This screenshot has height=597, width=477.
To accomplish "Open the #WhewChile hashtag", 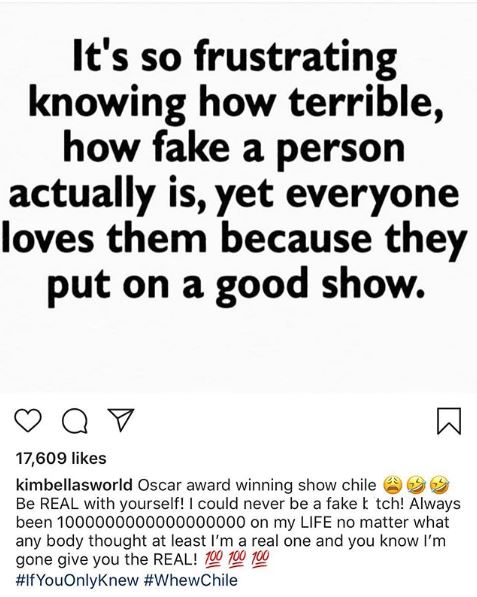I will tap(191, 580).
